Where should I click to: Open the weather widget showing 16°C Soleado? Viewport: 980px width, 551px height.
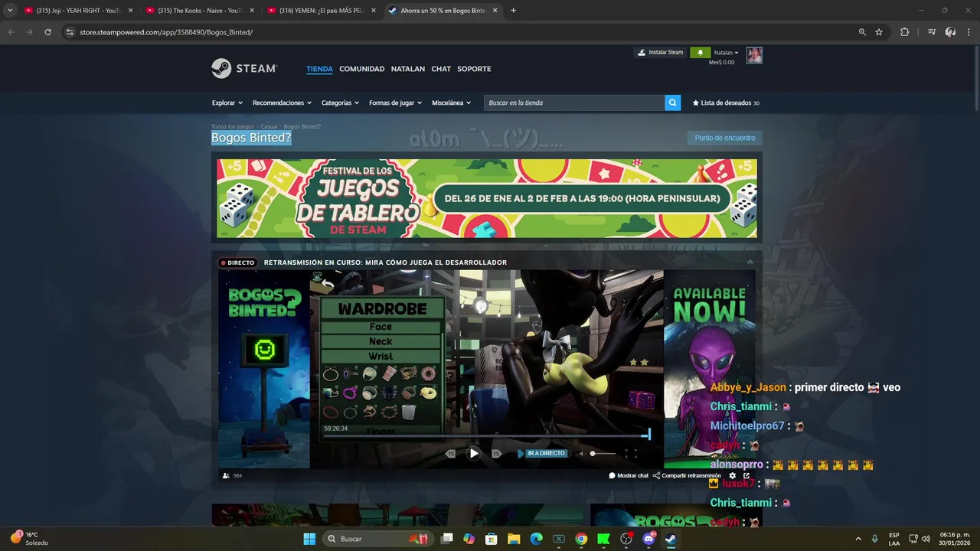point(30,539)
